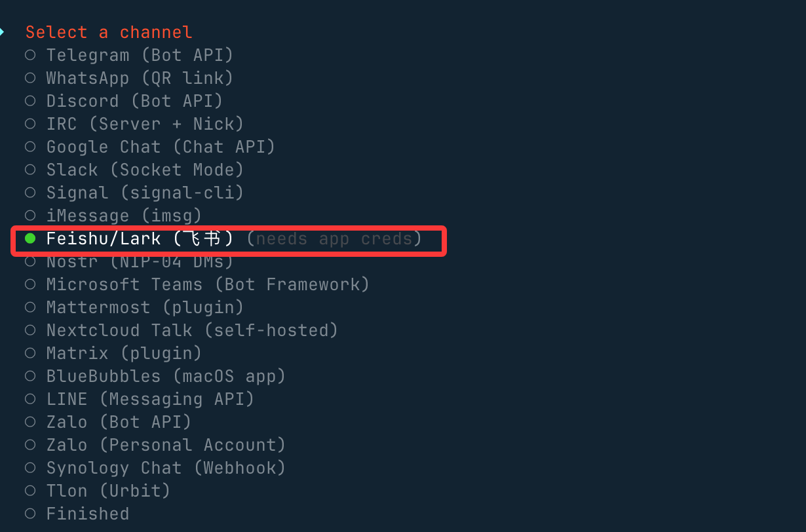
Task: Select Nostr (NIP-04 DMs) option
Action: 30,262
